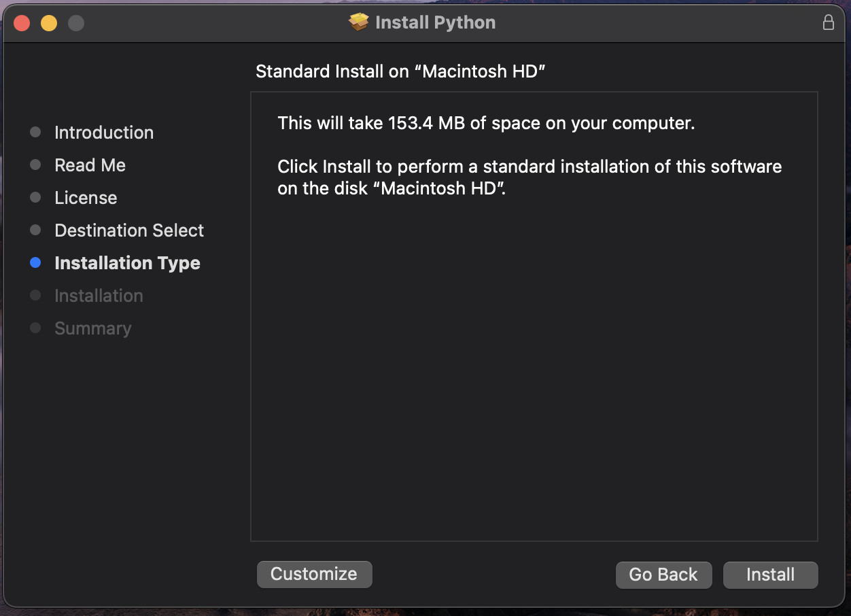Click the yellow minimize button

tap(48, 22)
